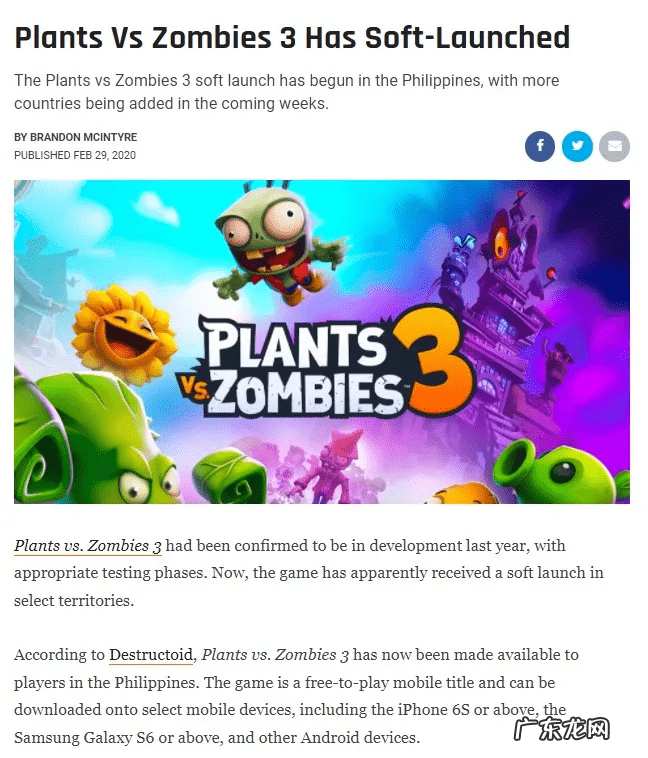This screenshot has height=758, width=648.
Task: Open the Destructoid source link
Action: (151, 655)
